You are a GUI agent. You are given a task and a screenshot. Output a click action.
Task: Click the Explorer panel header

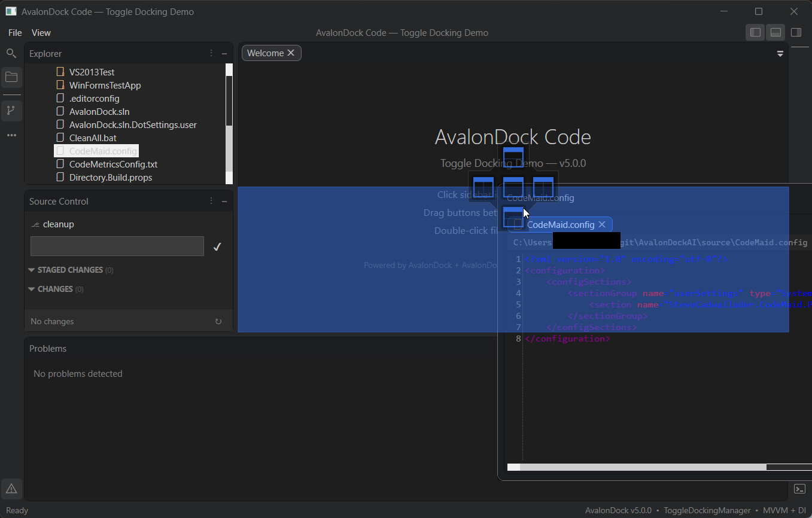[45, 53]
